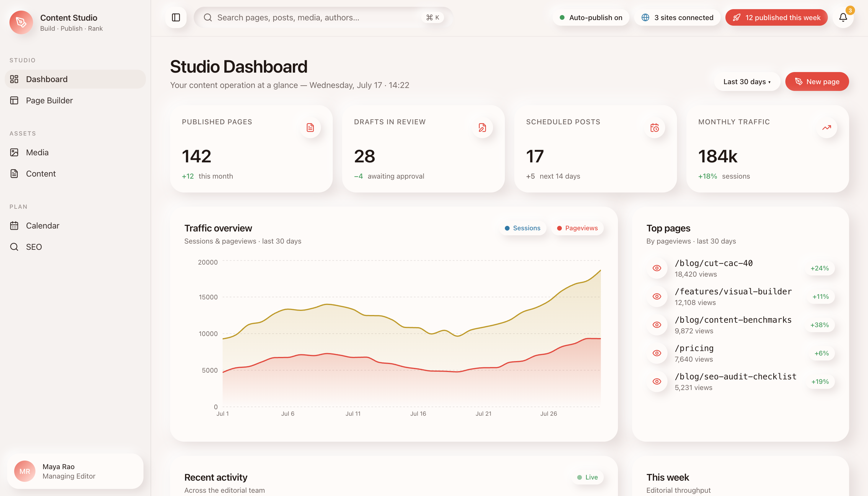This screenshot has height=496, width=868.
Task: Click the +19% badge for /blog/seo-audit-checklist
Action: 820,381
